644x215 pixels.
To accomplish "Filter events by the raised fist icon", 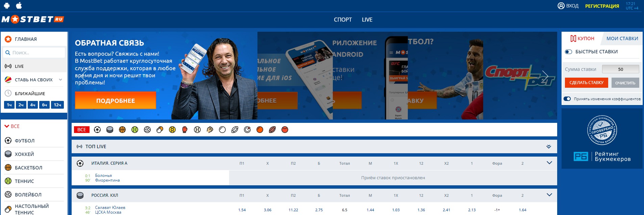I will [x=210, y=130].
